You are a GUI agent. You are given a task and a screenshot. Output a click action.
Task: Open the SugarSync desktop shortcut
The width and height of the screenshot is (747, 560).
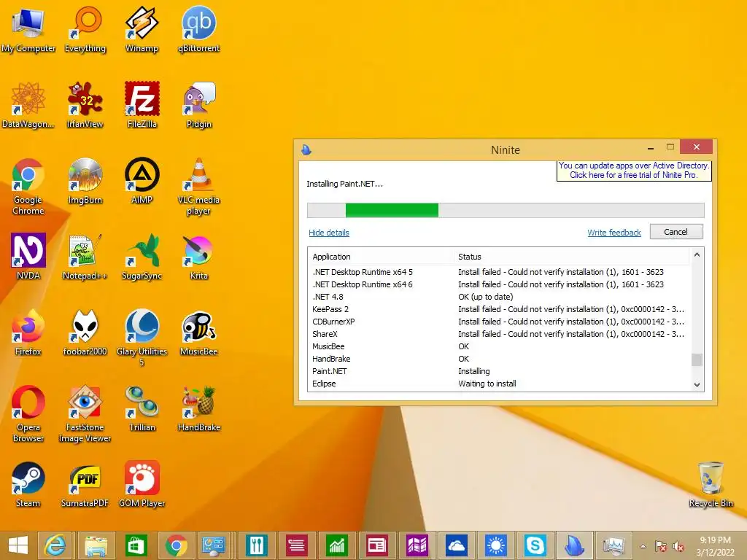tap(142, 256)
